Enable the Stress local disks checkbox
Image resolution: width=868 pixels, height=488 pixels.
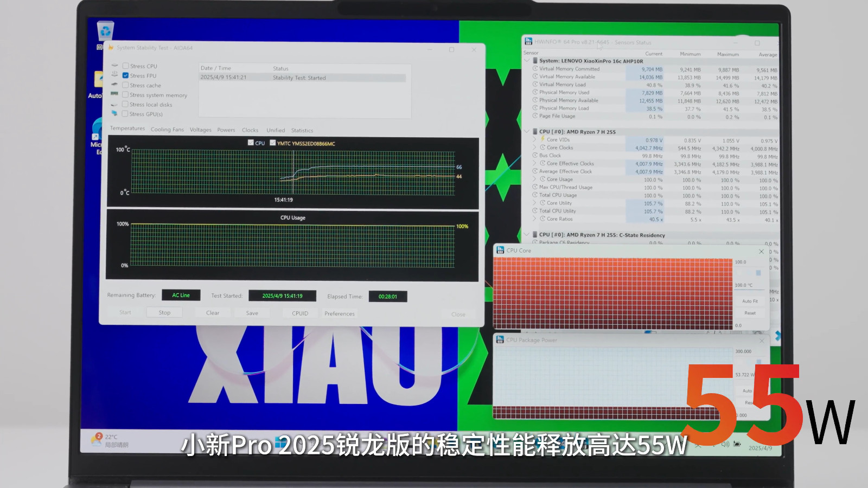pyautogui.click(x=125, y=104)
